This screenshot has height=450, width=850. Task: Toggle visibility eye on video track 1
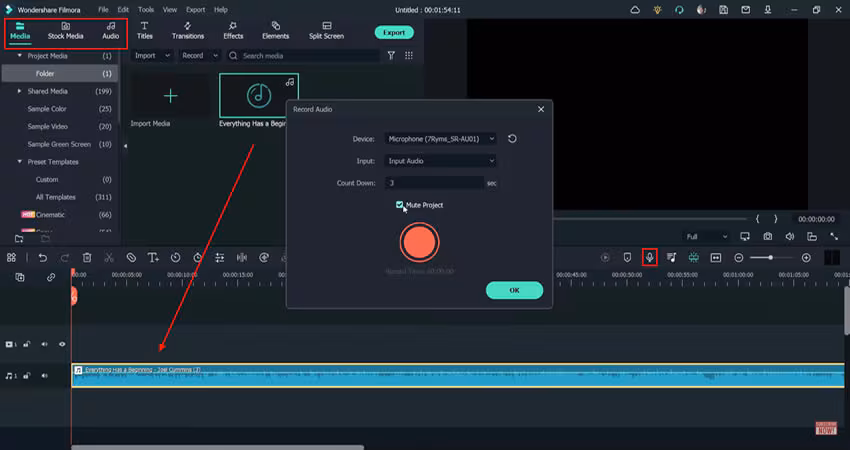pyautogui.click(x=62, y=344)
